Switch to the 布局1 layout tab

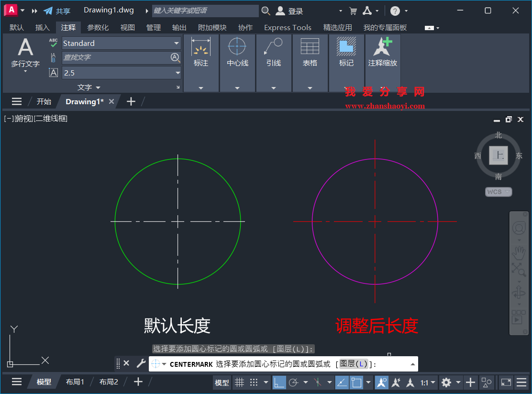75,382
